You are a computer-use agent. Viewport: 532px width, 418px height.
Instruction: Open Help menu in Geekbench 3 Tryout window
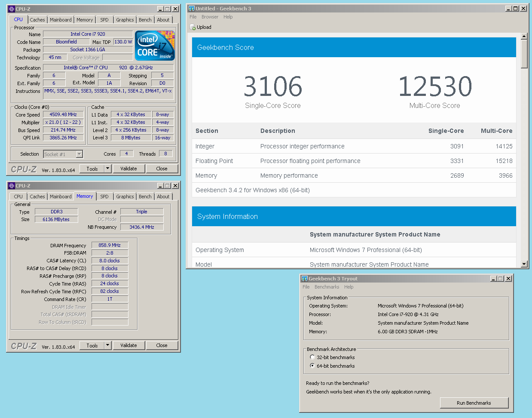(x=349, y=287)
